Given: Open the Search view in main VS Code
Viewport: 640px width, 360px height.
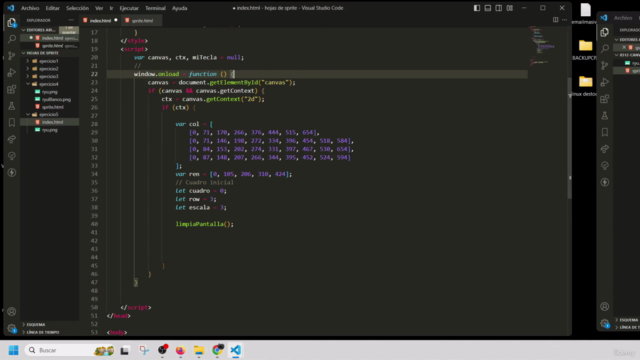Looking at the screenshot, I should point(11,39).
